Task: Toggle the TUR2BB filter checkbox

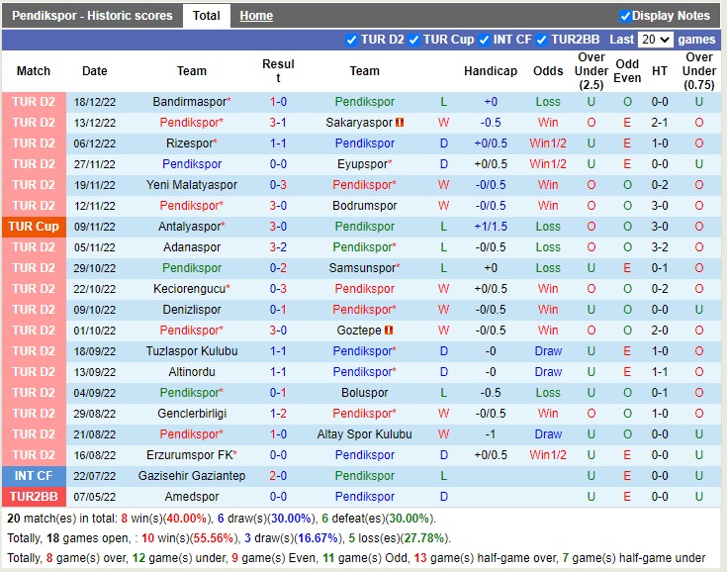Action: click(541, 40)
